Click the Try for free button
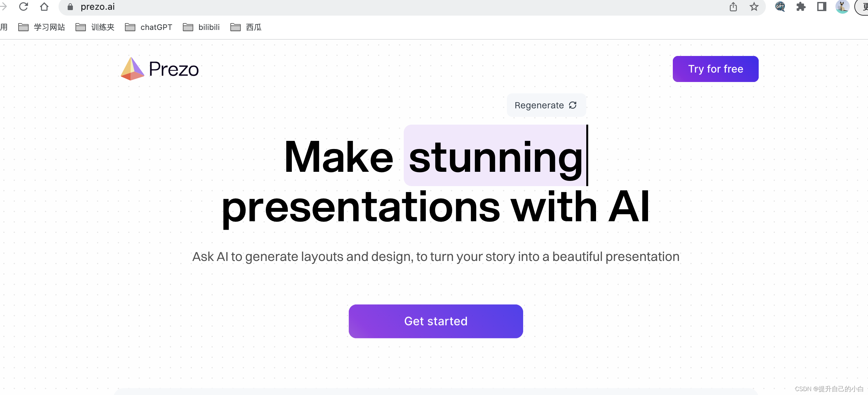The image size is (868, 395). coord(715,69)
